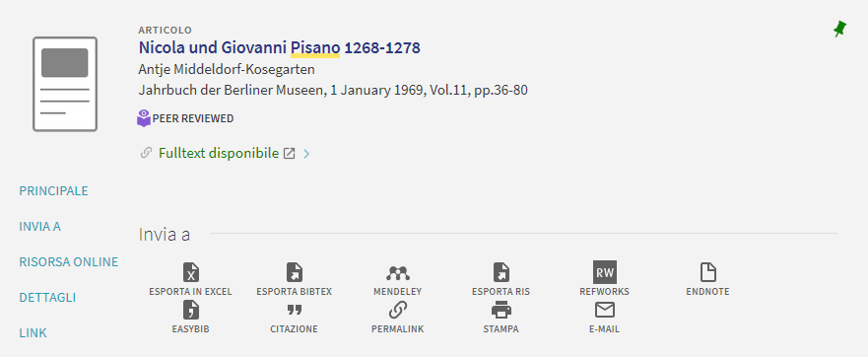The width and height of the screenshot is (868, 357).
Task: Jump to the Dettagli section
Action: [x=47, y=297]
